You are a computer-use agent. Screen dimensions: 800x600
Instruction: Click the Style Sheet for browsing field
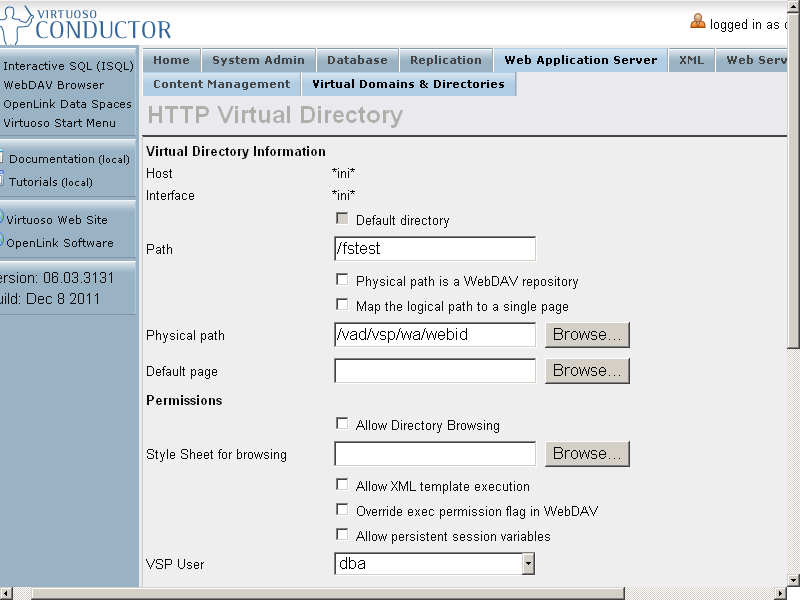pos(435,454)
